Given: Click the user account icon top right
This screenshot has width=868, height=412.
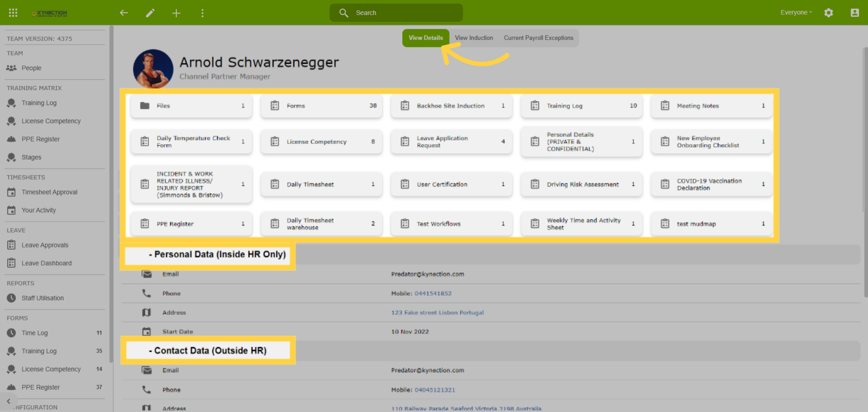Looking at the screenshot, I should (x=855, y=13).
